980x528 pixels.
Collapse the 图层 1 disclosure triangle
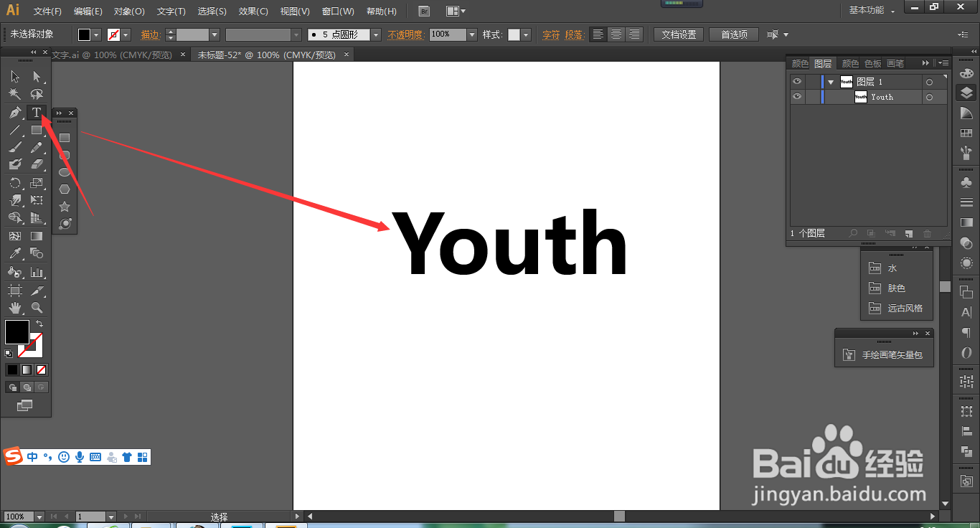click(x=831, y=82)
